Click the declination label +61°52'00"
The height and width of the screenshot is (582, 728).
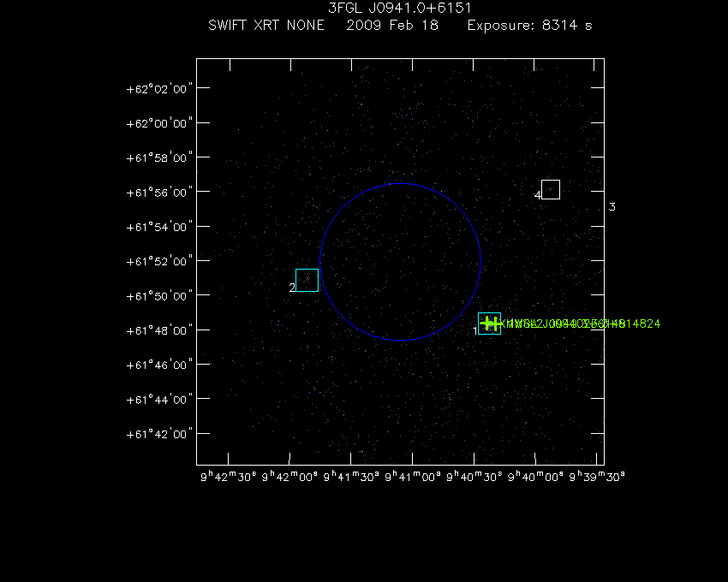tap(159, 261)
